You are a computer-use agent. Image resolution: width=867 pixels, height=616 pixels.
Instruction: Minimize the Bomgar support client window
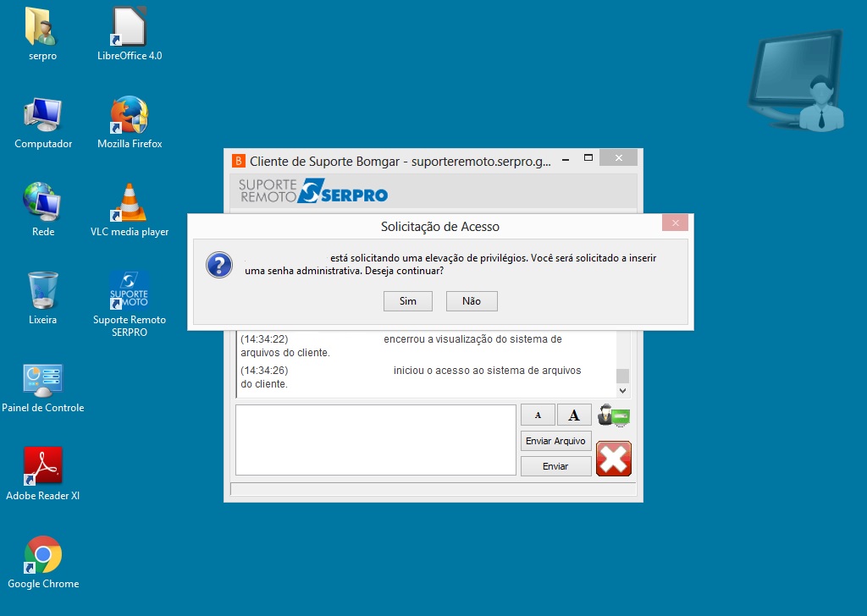coord(566,159)
